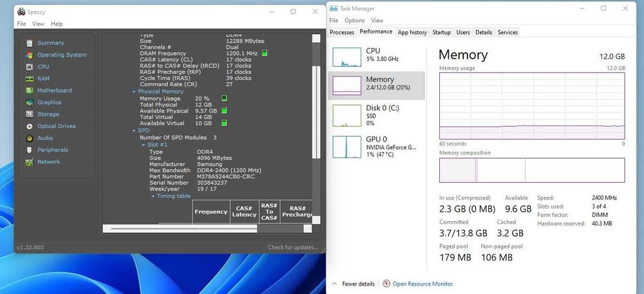Viewport: 644px width, 294px height.
Task: Click the Slots used 3 of 4 value
Action: click(599, 207)
